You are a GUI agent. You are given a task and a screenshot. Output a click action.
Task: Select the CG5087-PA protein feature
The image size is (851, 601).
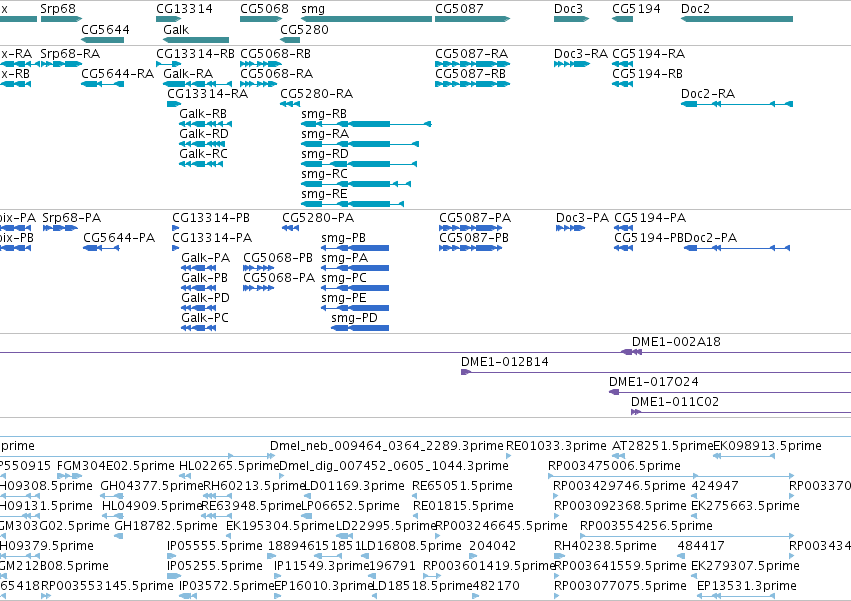471,228
